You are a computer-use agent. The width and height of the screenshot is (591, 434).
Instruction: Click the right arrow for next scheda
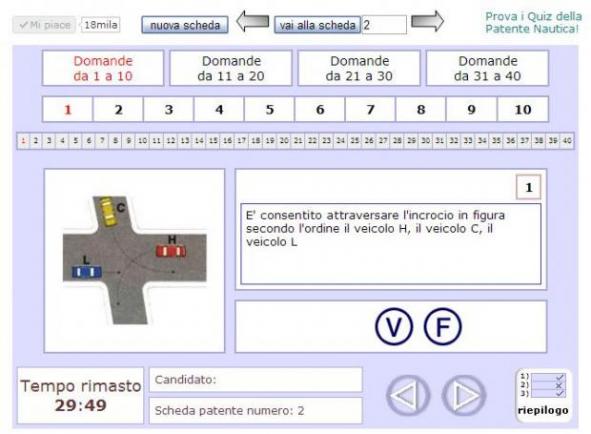coord(427,21)
